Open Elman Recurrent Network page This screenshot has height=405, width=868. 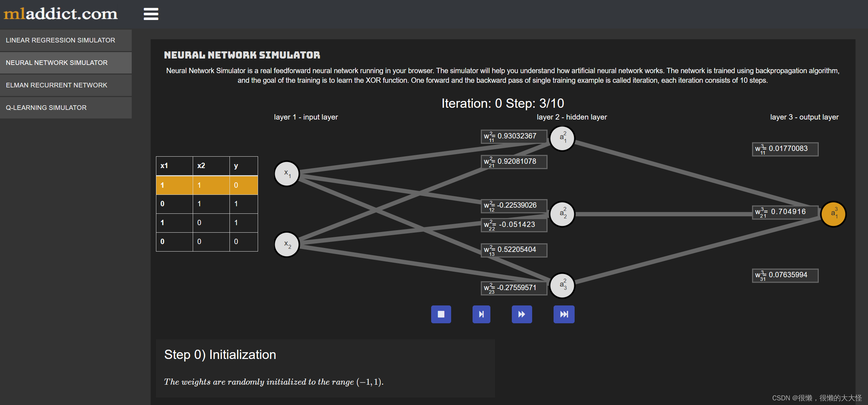56,85
